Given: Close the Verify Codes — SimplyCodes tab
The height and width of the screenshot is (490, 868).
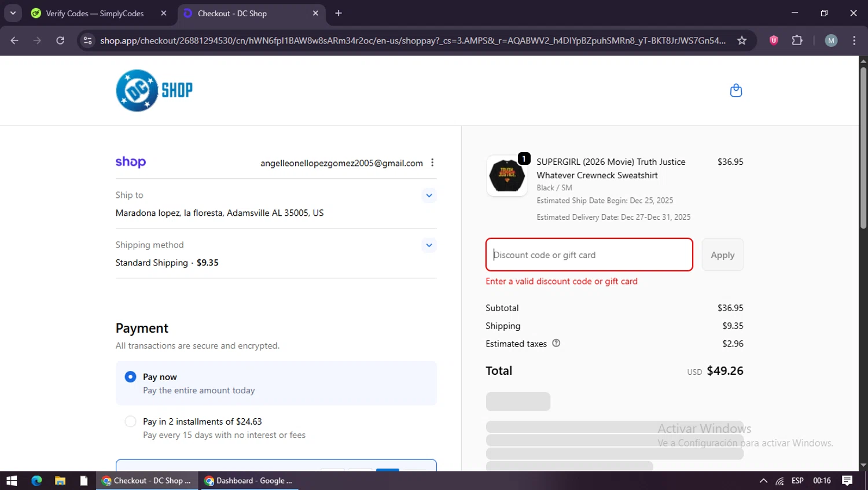Looking at the screenshot, I should tap(164, 13).
